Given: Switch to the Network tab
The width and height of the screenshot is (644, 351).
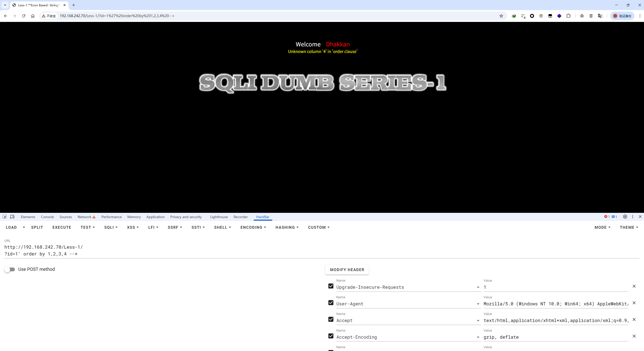Looking at the screenshot, I should pyautogui.click(x=86, y=217).
